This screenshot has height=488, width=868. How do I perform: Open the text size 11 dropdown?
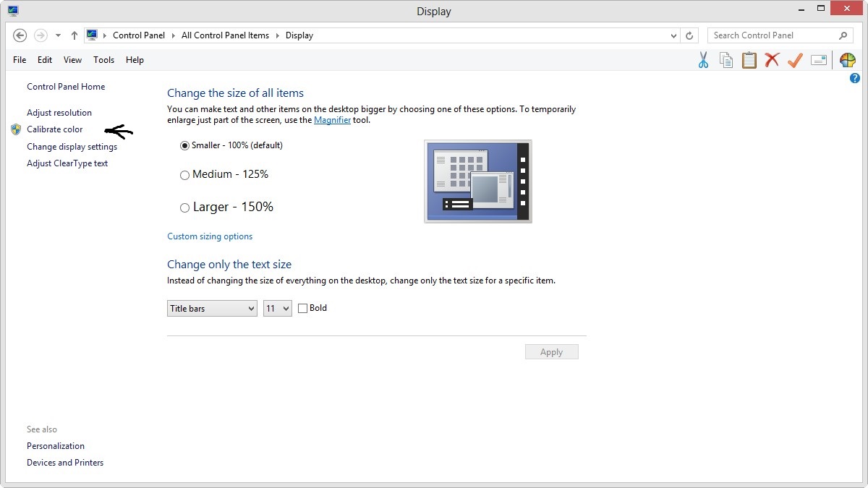point(278,309)
